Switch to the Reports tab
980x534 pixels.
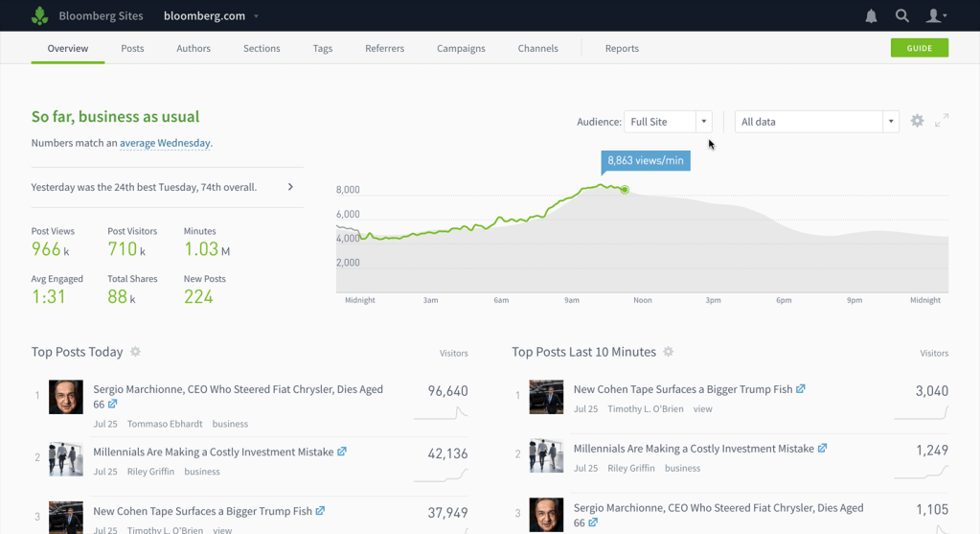click(x=622, y=48)
